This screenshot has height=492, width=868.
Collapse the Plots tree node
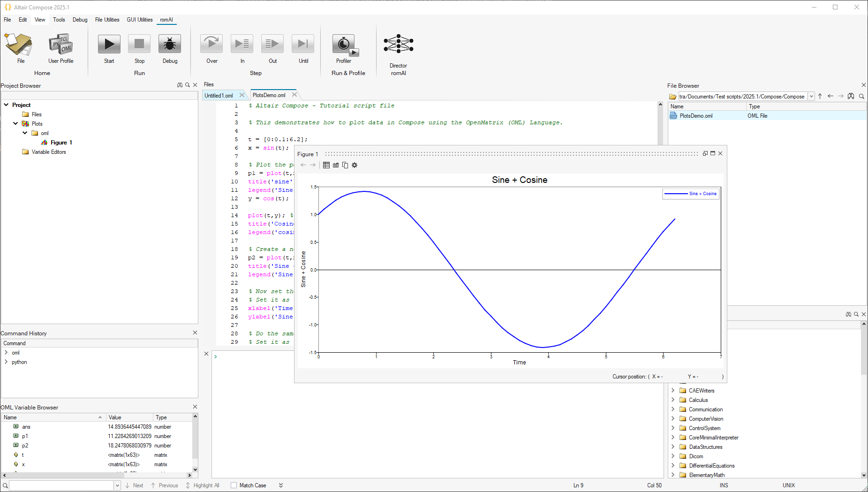pyautogui.click(x=15, y=123)
